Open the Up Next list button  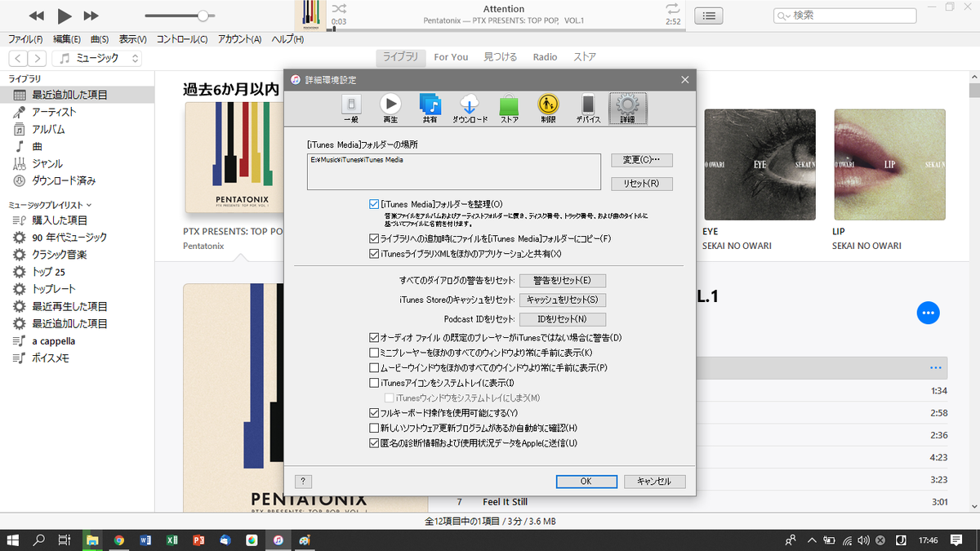pos(709,16)
